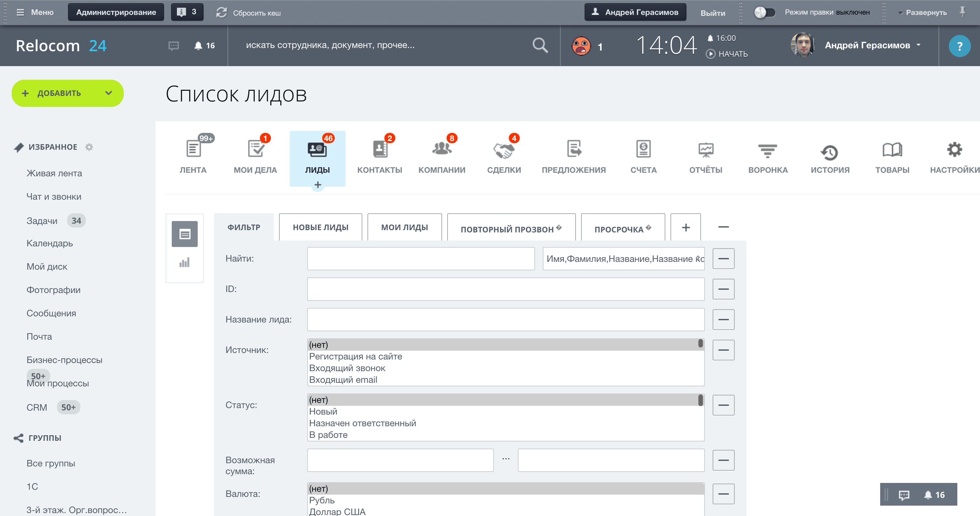Open the Сделки handshake icon
This screenshot has height=516, width=980.
coord(504,150)
